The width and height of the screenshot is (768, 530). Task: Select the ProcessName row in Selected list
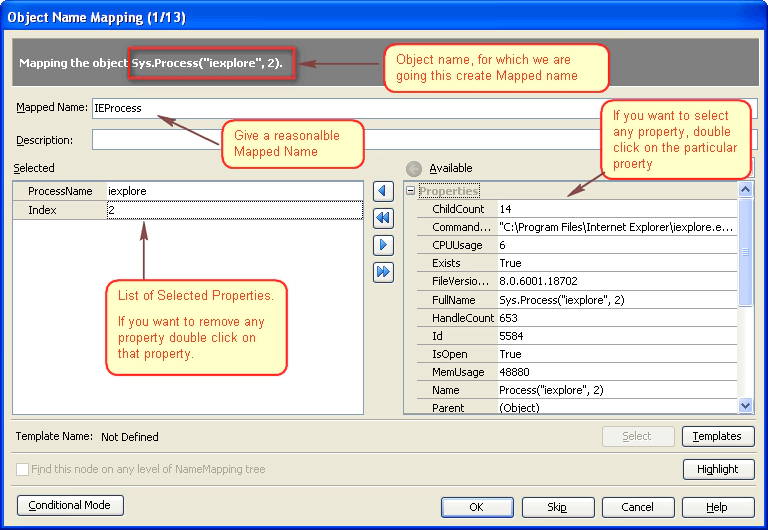(x=60, y=191)
